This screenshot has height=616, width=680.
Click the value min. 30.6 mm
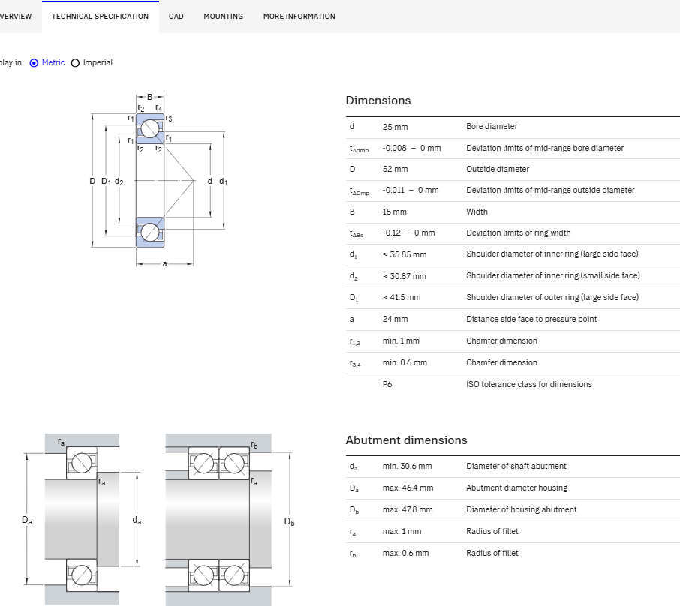408,467
